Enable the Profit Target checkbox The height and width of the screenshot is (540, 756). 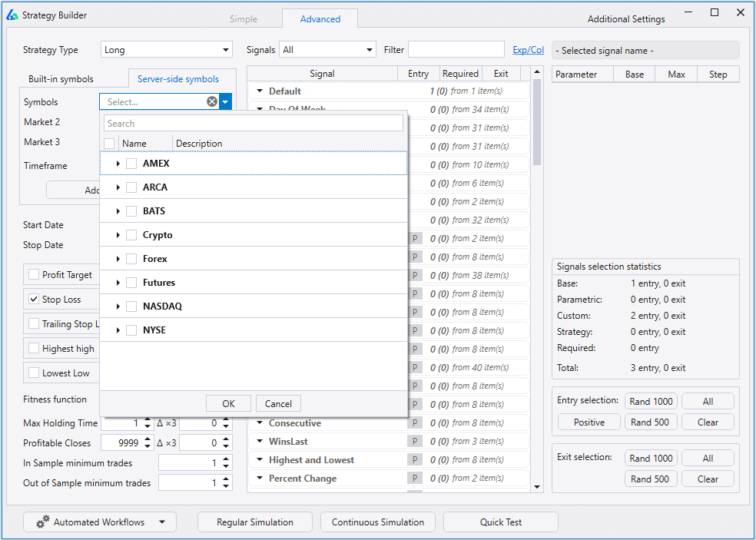click(34, 275)
